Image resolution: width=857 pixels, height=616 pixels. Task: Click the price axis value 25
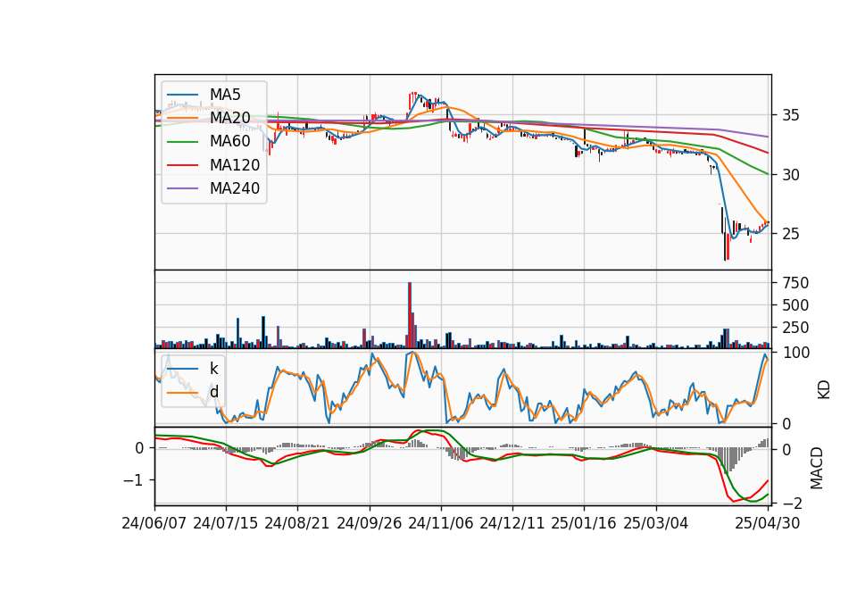pos(791,234)
